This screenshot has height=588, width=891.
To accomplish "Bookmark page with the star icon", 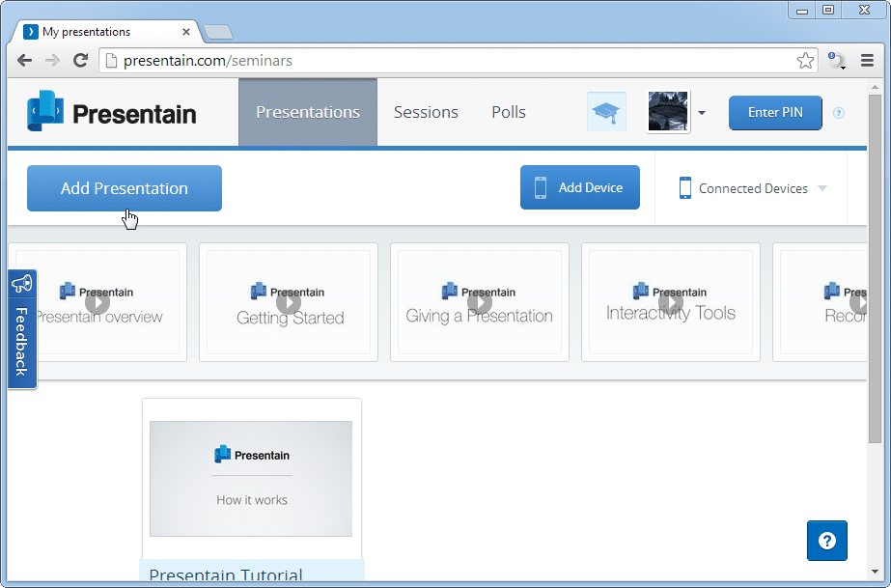I will (x=805, y=61).
